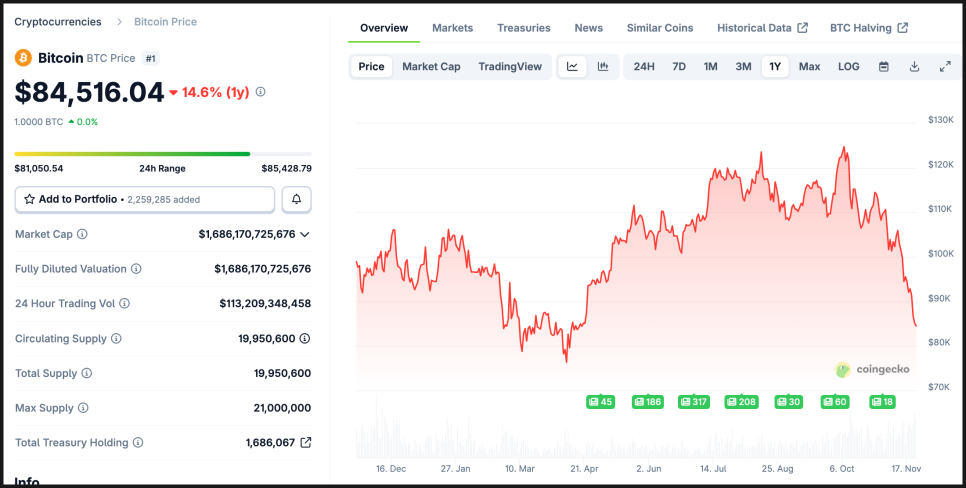966x488 pixels.
Task: Navigate to Cryptocurrencies breadcrumb link
Action: pos(57,21)
